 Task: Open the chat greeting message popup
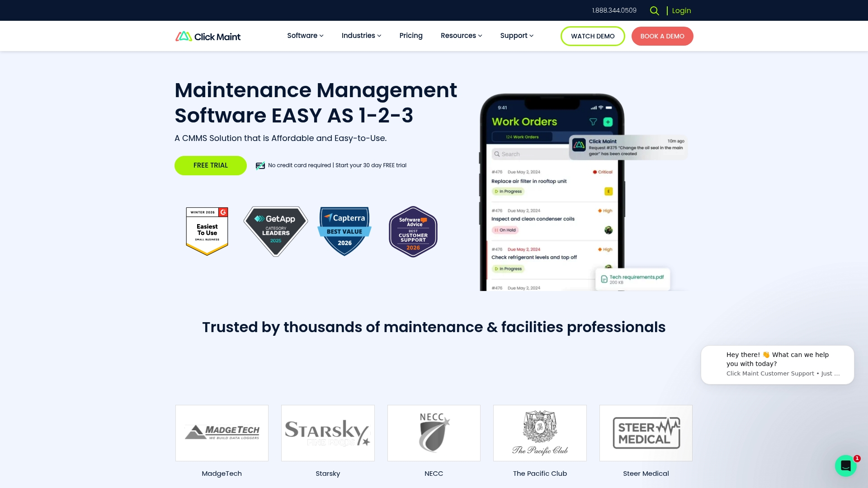[x=778, y=365]
